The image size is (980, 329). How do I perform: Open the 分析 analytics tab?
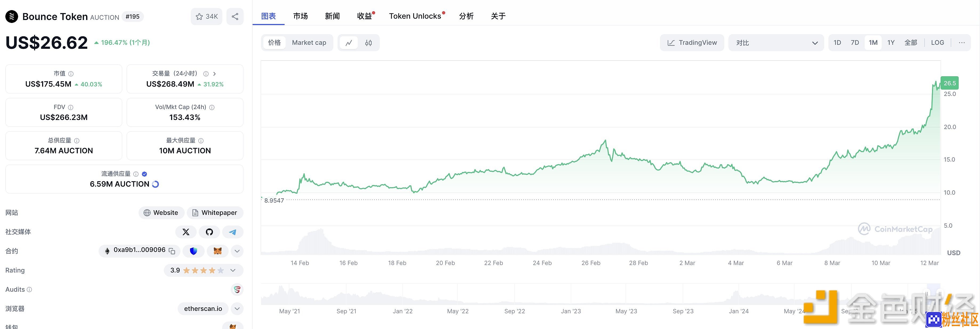tap(466, 16)
